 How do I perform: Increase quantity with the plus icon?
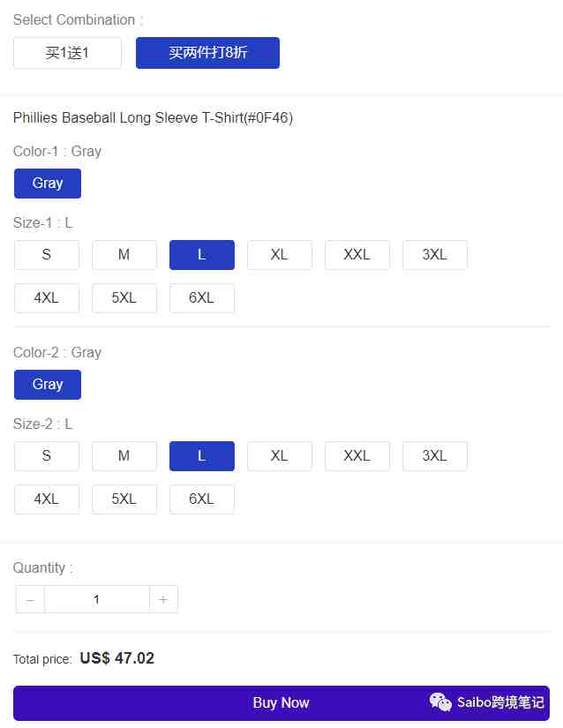click(x=163, y=599)
